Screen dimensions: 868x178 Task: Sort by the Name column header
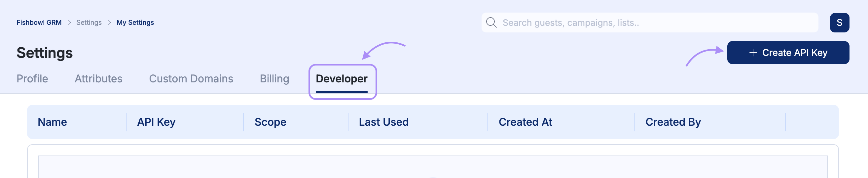coord(52,122)
